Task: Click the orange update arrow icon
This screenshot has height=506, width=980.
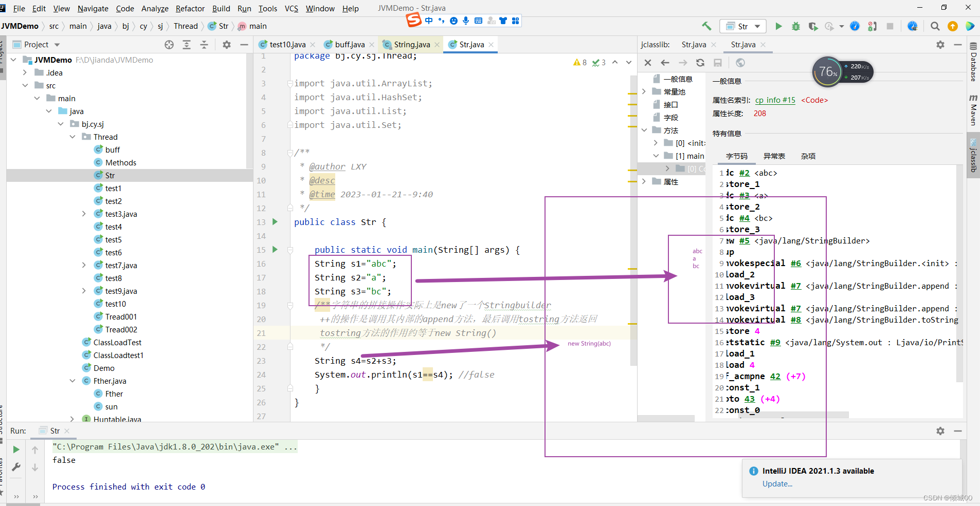Action: pos(953,26)
